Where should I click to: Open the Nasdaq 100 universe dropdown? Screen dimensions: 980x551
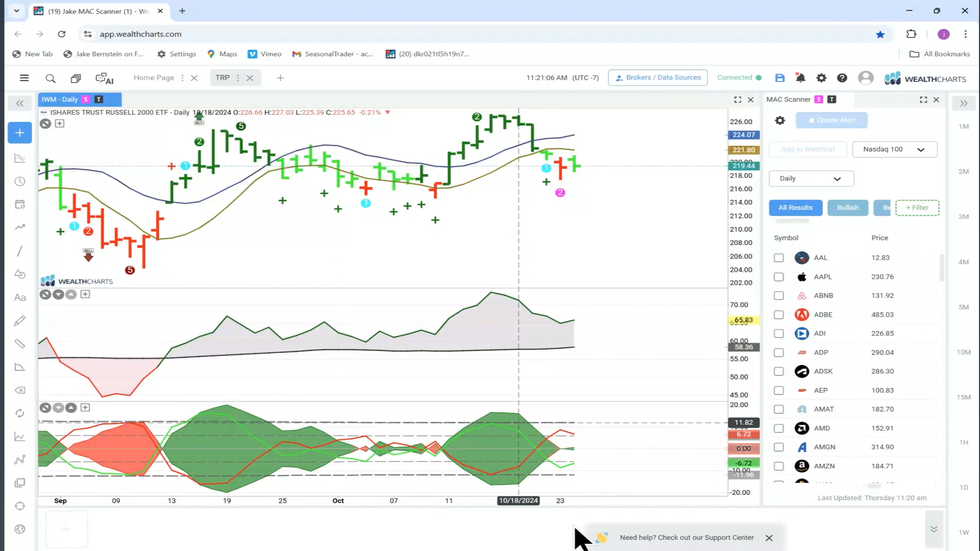tap(894, 149)
